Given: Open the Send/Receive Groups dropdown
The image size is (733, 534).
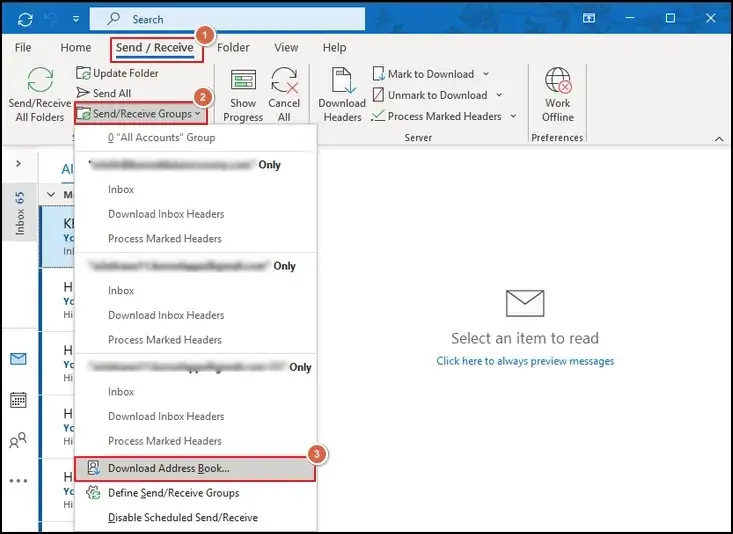Looking at the screenshot, I should pos(139,114).
